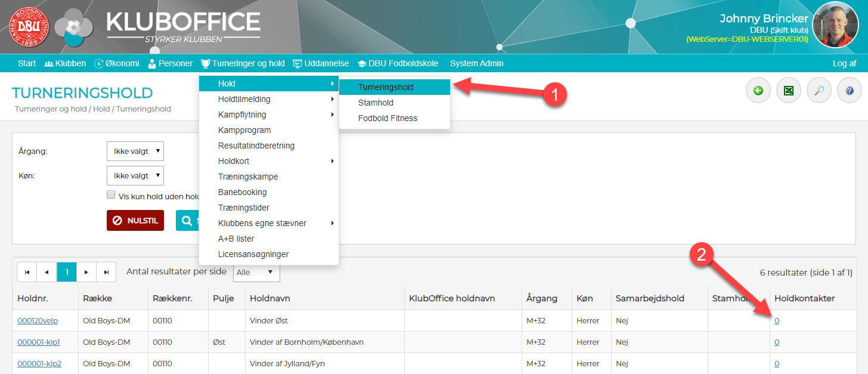868x374 pixels.
Task: Open help with the question mark icon
Action: click(850, 91)
